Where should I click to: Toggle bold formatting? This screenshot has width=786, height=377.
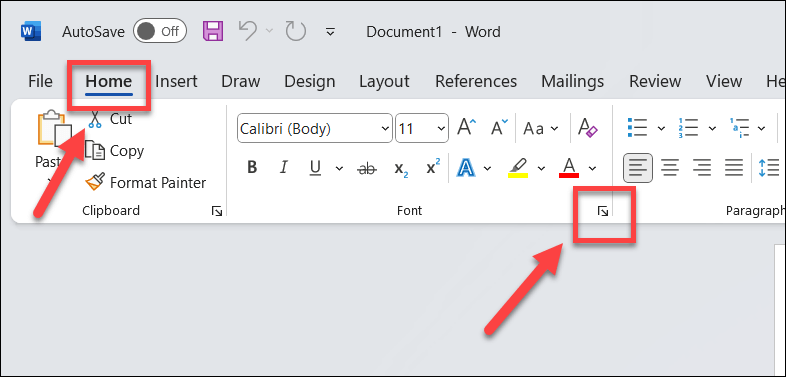pyautogui.click(x=252, y=168)
